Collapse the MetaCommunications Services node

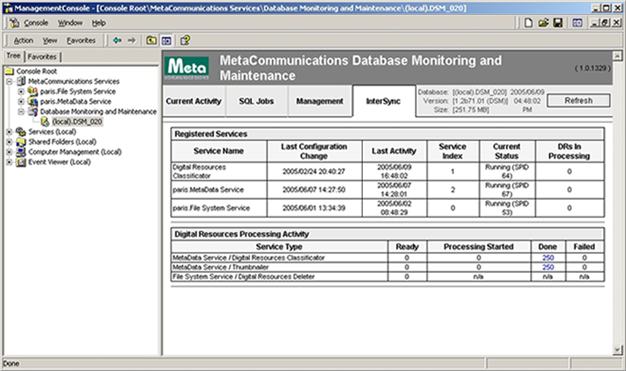click(9, 81)
